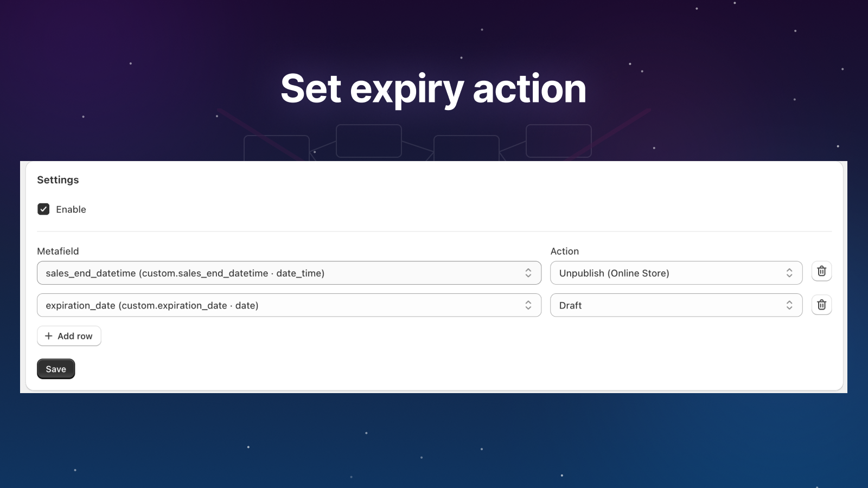The image size is (868, 488).
Task: Click the Enable checkbox label text
Action: pos(71,210)
